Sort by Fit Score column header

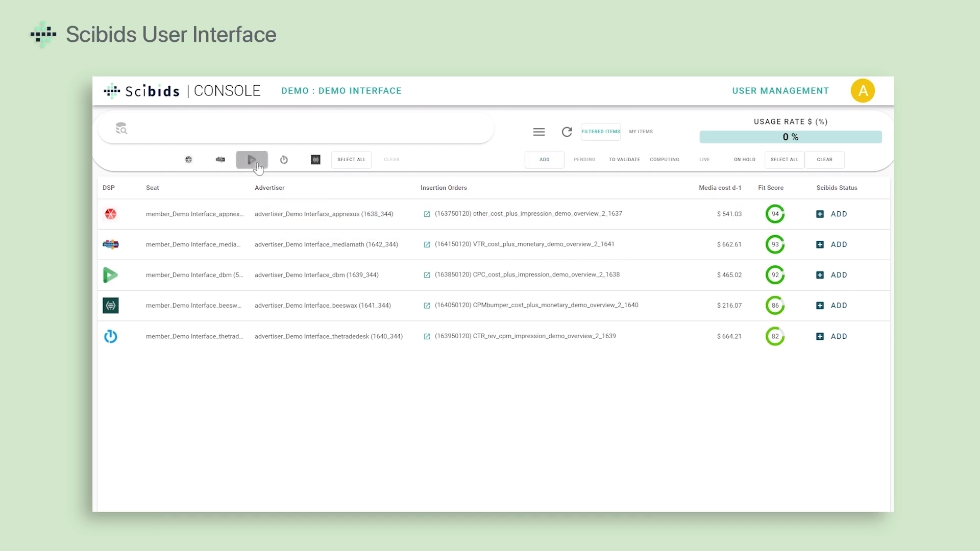(770, 188)
